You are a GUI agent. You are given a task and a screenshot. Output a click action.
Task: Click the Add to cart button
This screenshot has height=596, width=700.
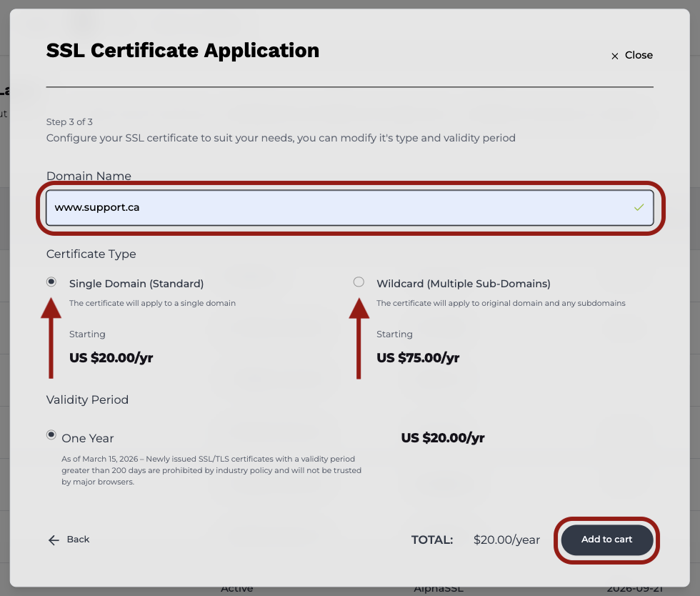coord(606,540)
